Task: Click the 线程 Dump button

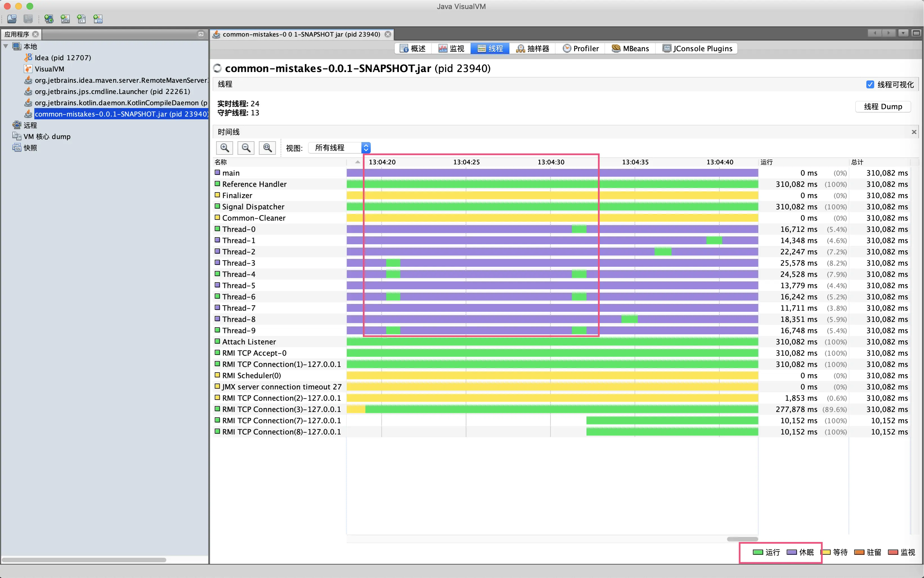Action: point(883,107)
